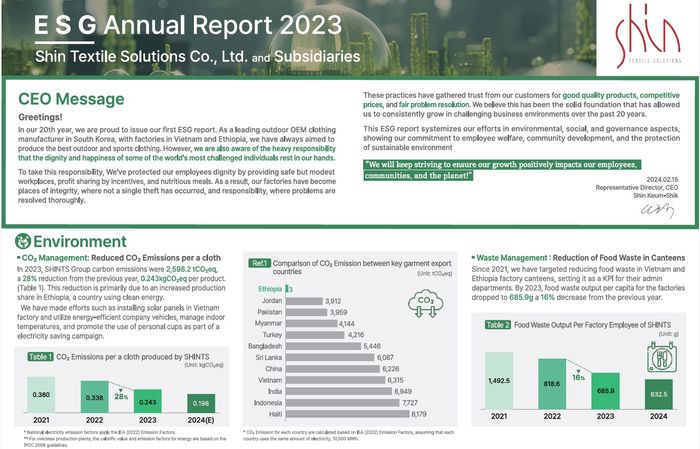Click the Environment globe icon

(23, 241)
